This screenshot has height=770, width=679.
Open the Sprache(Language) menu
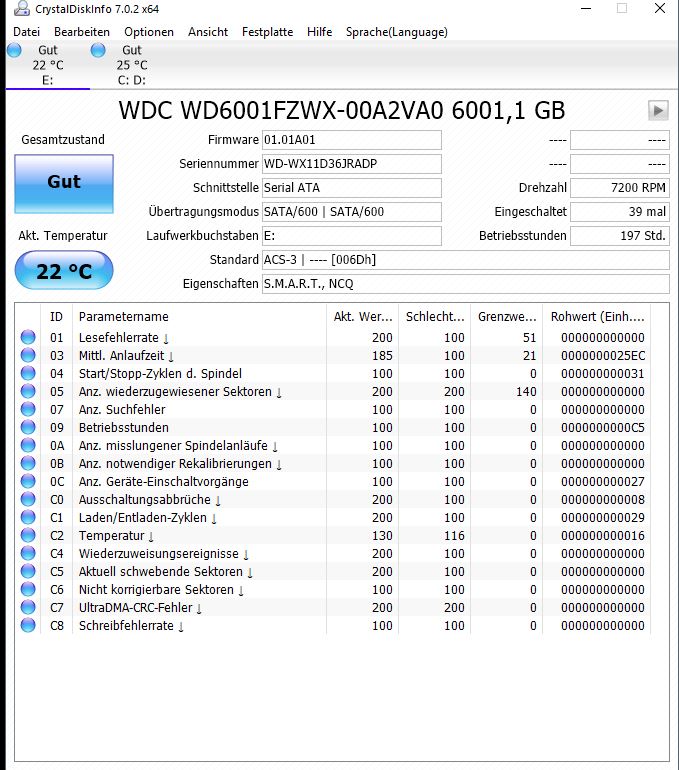coord(397,32)
